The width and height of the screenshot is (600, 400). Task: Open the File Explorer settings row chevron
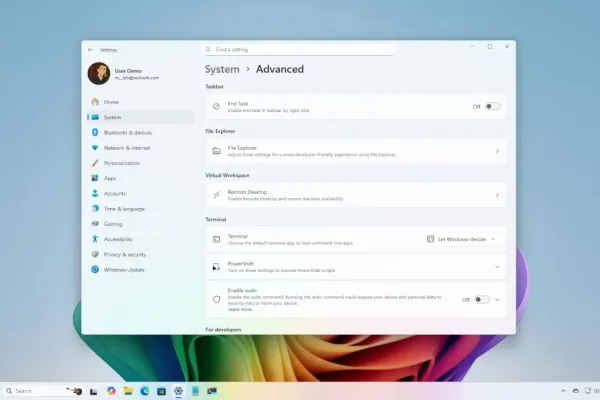[497, 151]
